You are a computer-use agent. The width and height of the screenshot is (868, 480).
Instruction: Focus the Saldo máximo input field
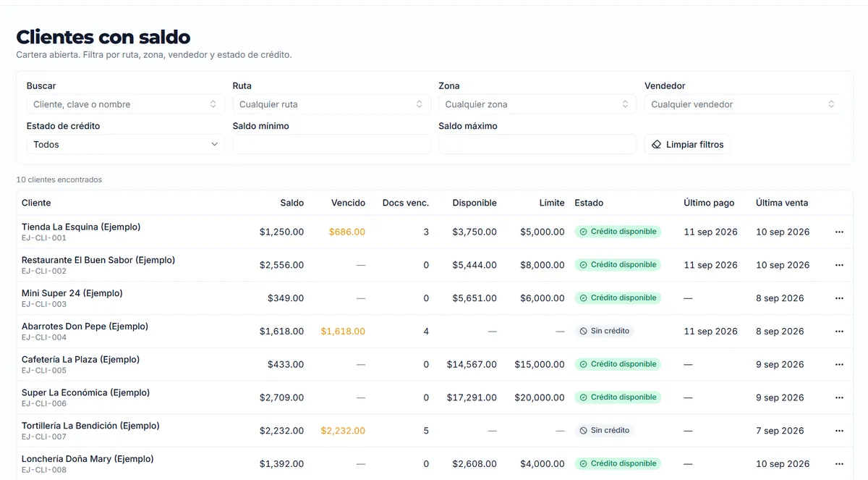pos(537,145)
